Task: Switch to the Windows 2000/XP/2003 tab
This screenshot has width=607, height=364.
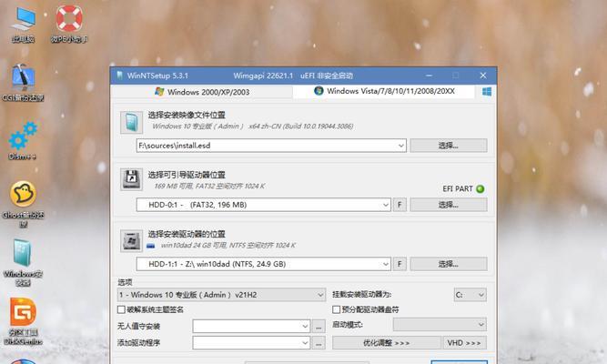Action: coord(202,92)
